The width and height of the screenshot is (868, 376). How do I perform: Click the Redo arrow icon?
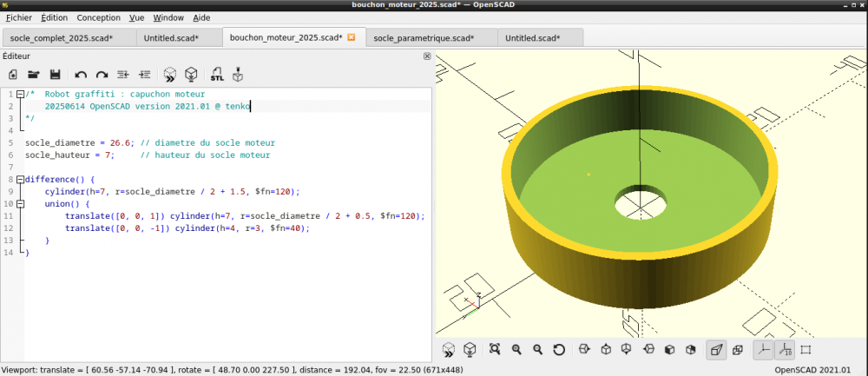click(x=102, y=75)
